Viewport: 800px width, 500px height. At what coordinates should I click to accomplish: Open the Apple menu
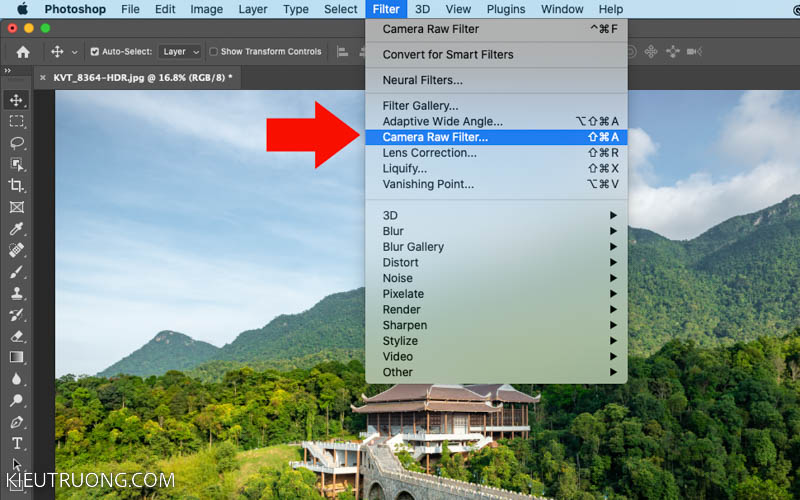22,9
